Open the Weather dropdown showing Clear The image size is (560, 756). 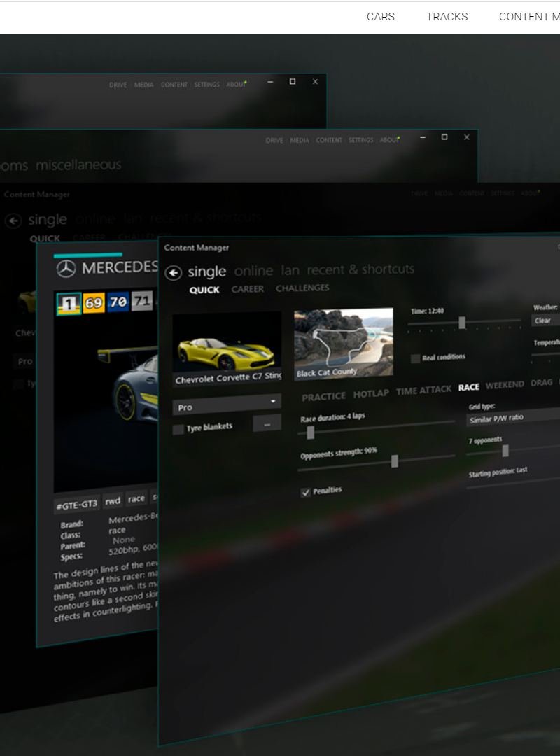click(546, 321)
